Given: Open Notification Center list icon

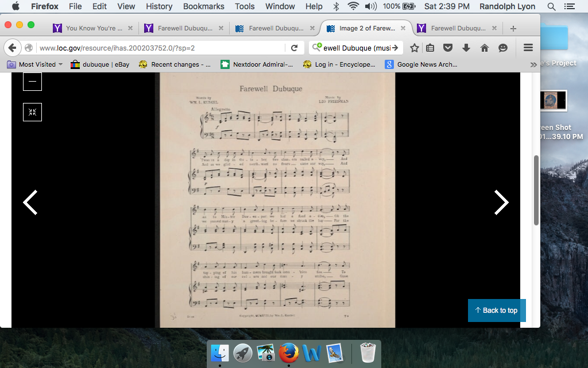Looking at the screenshot, I should click(x=569, y=6).
